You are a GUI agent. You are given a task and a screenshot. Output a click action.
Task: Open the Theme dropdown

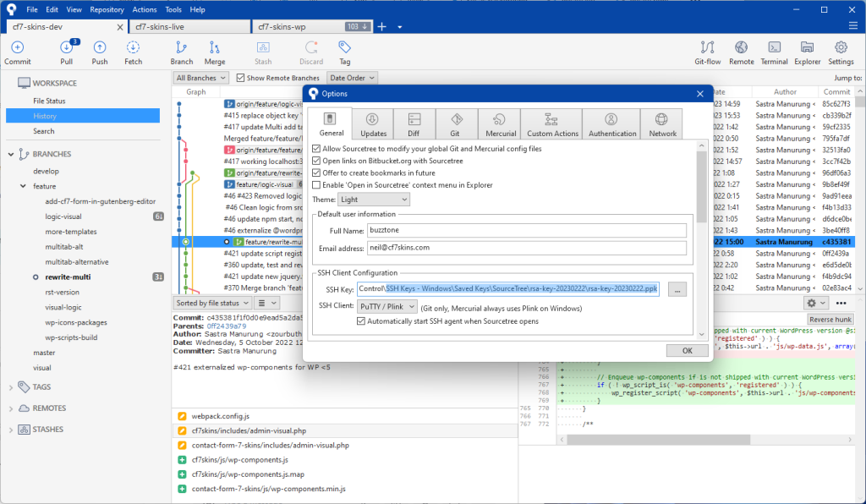tap(373, 200)
